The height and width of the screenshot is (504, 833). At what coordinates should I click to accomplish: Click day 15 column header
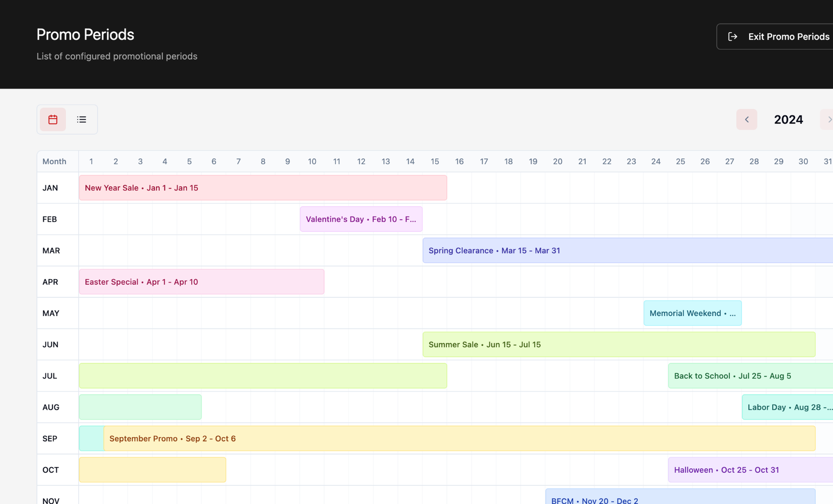click(435, 161)
